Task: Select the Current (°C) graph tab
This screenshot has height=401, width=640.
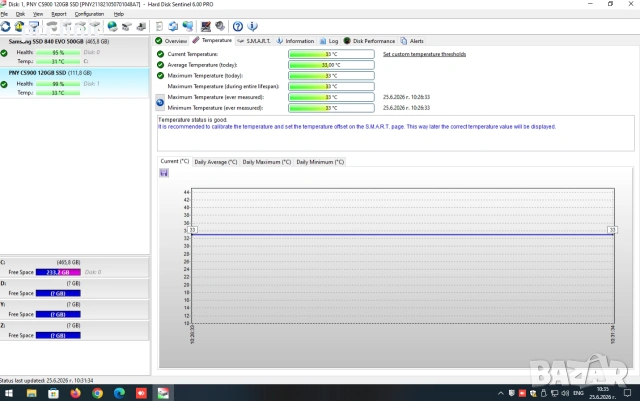Action: [x=175, y=161]
